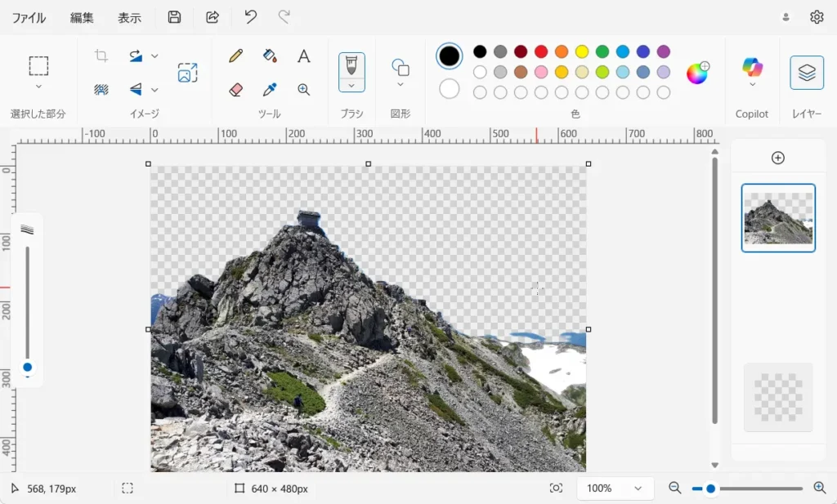This screenshot has width=837, height=504.
Task: Choose the red color swatch
Action: point(540,51)
